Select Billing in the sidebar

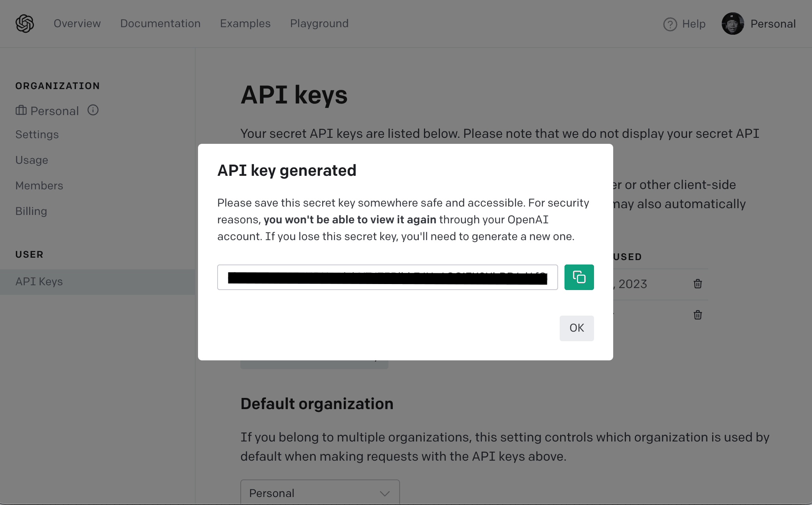[31, 211]
